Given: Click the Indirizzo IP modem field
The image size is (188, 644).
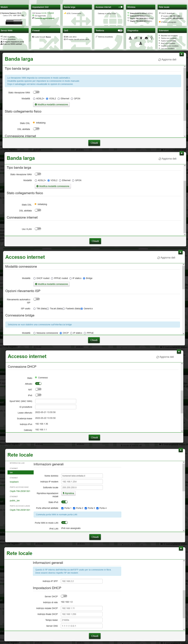Looking at the screenshot, I should click(82, 481).
